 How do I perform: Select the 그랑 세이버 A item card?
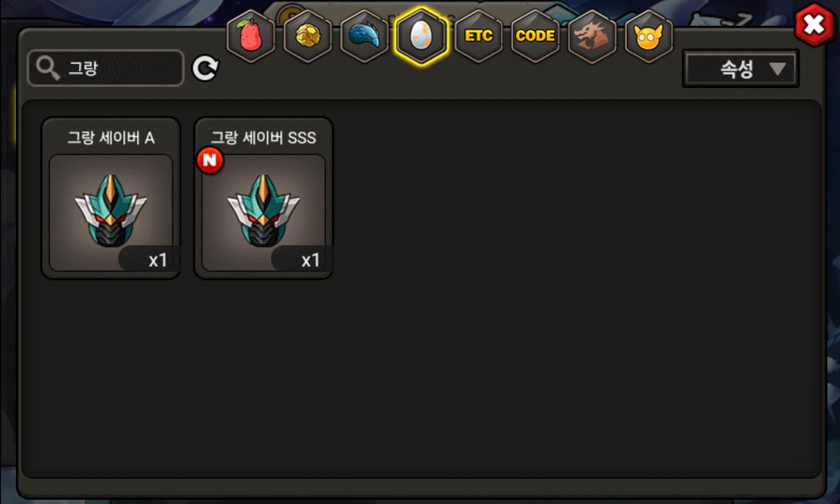pyautogui.click(x=111, y=198)
